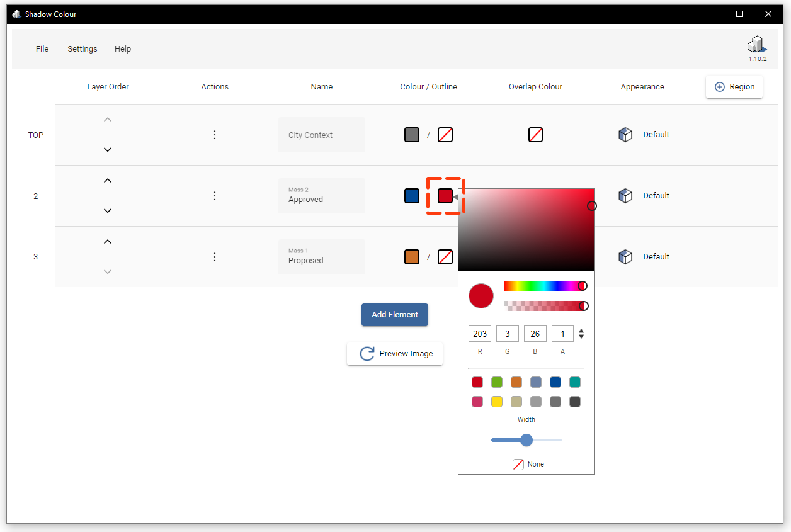Open the Help menu
Image resolution: width=791 pixels, height=532 pixels.
click(x=123, y=48)
